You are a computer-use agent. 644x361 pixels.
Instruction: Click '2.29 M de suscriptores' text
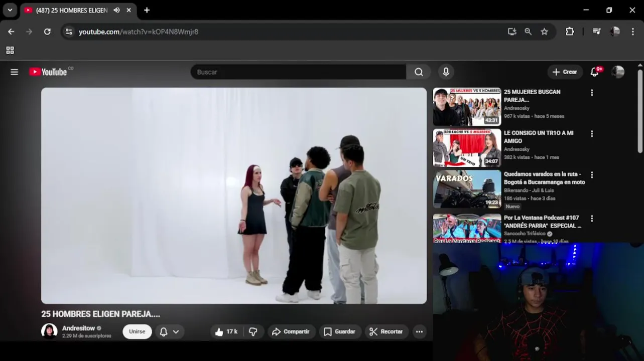[87, 336]
